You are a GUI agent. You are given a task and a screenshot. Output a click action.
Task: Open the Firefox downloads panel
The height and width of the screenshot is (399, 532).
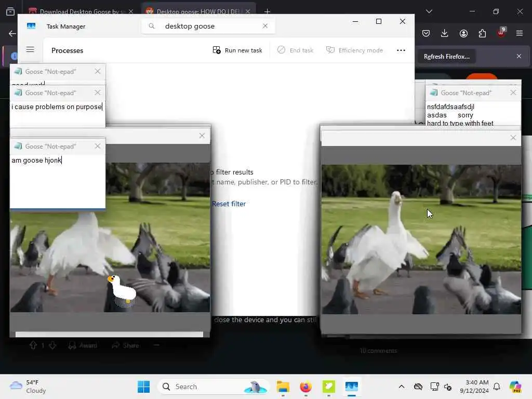(x=445, y=33)
